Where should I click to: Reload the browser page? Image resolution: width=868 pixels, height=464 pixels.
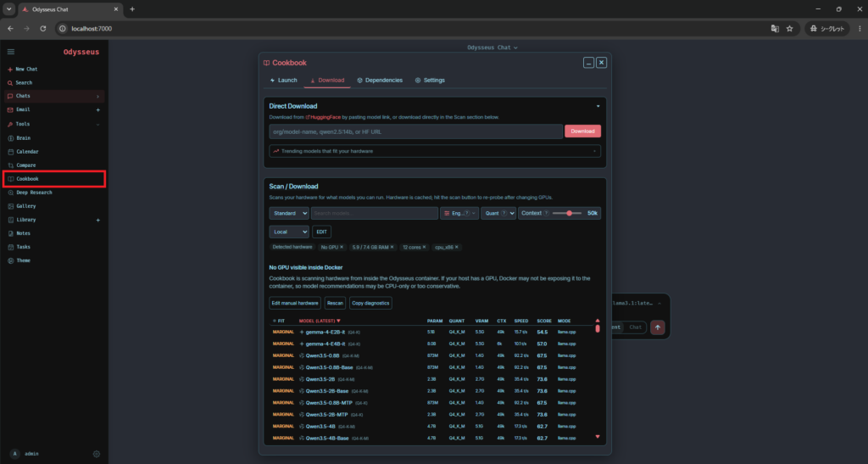click(42, 29)
